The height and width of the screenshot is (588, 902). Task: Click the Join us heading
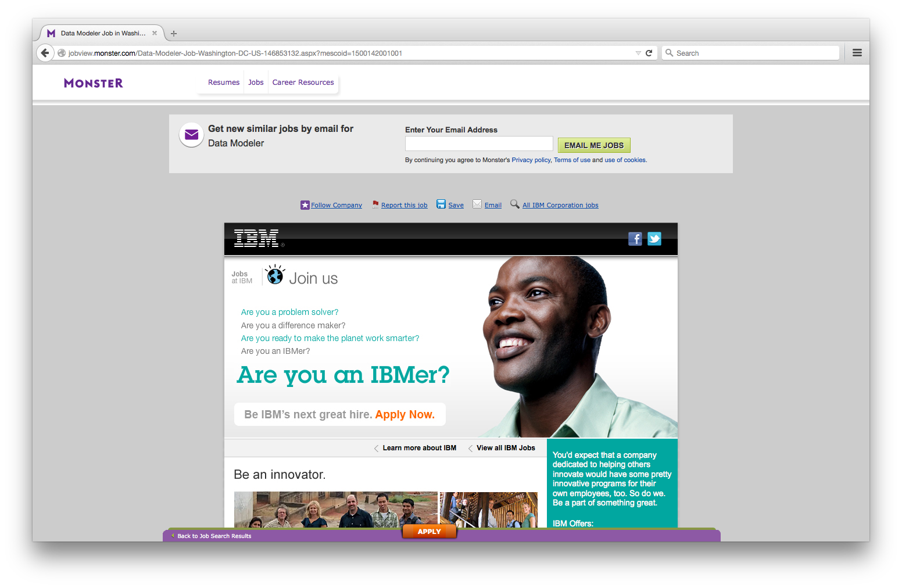coord(313,279)
